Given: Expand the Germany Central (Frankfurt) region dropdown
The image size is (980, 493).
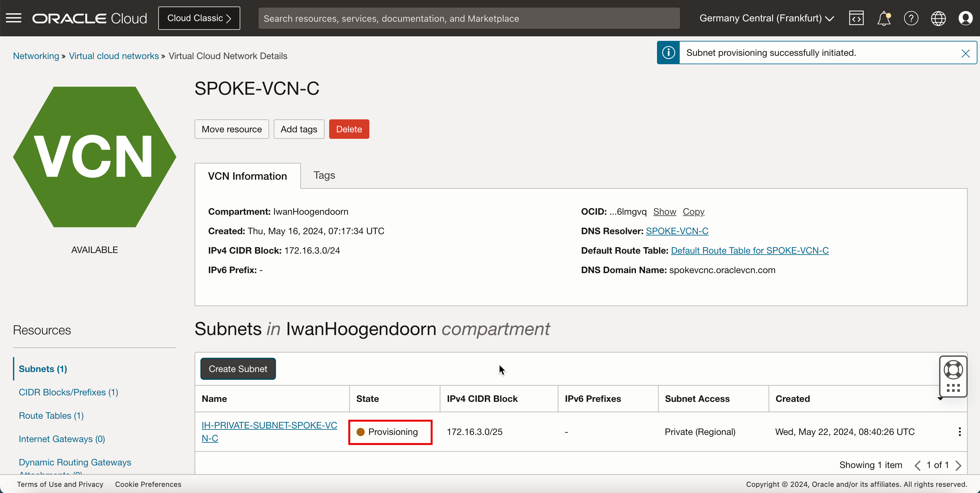Looking at the screenshot, I should coord(766,18).
